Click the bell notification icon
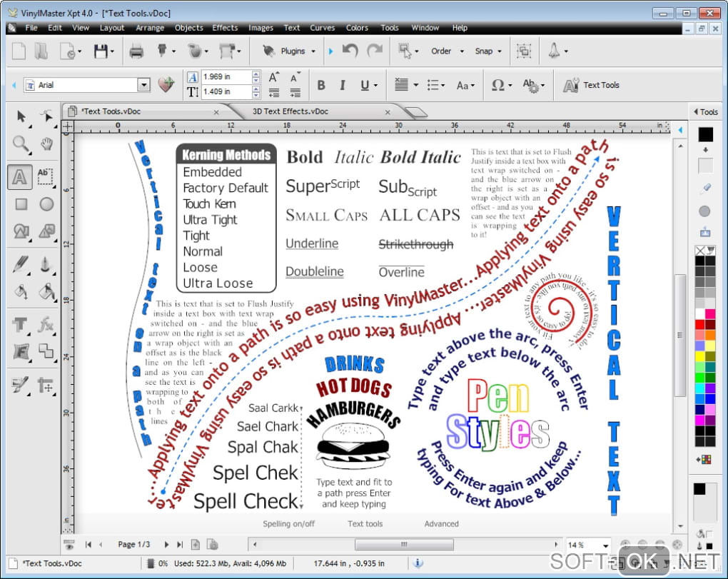This screenshot has height=579, width=728. coord(554,51)
